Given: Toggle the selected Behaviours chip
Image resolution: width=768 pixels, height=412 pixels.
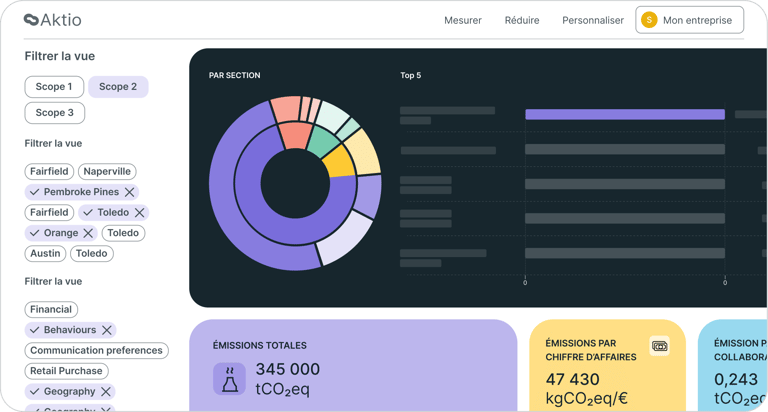Looking at the screenshot, I should (x=70, y=330).
